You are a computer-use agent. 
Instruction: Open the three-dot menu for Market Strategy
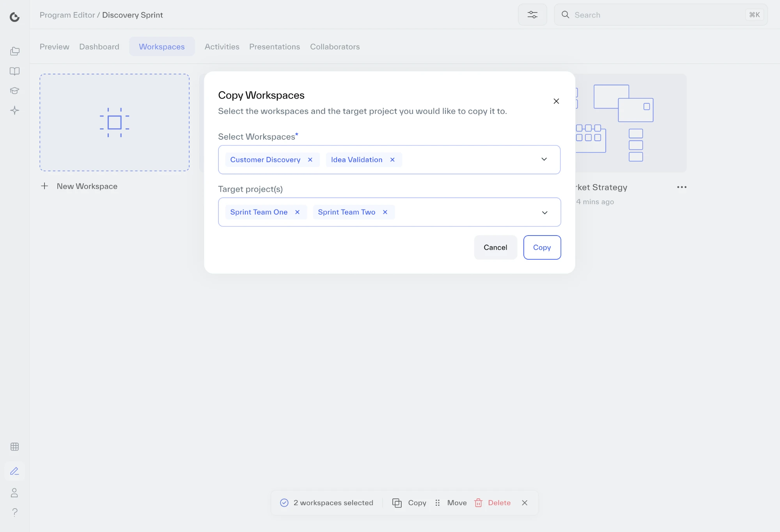tap(682, 187)
